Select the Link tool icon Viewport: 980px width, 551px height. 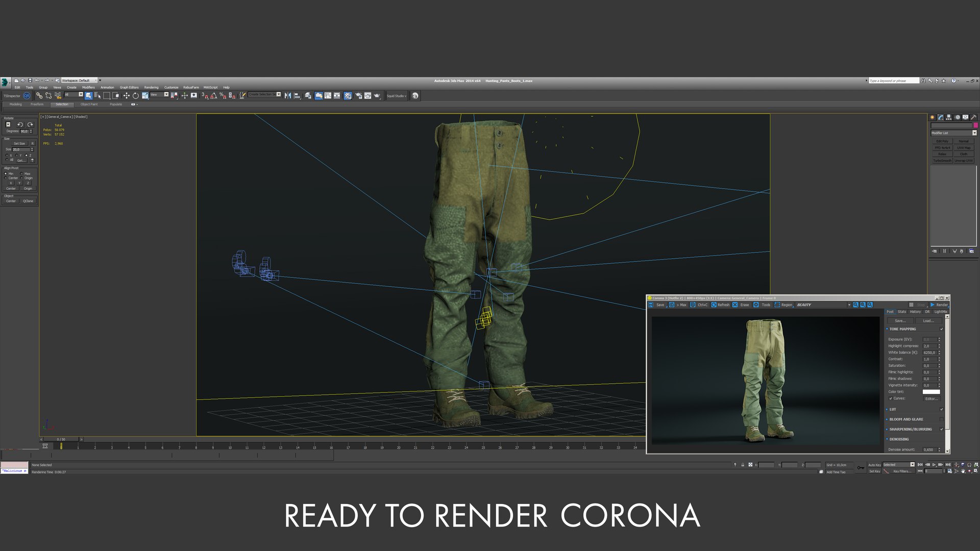pos(39,95)
